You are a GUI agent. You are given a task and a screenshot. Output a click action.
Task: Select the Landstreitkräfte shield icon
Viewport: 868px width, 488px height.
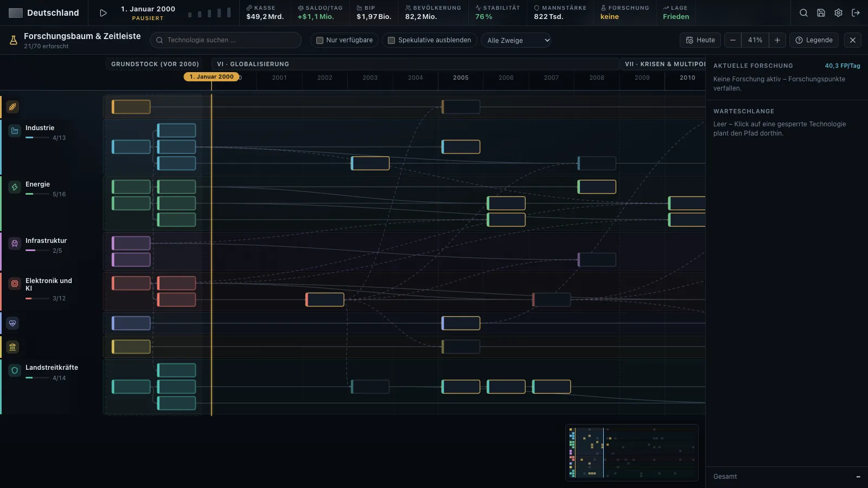pos(15,370)
